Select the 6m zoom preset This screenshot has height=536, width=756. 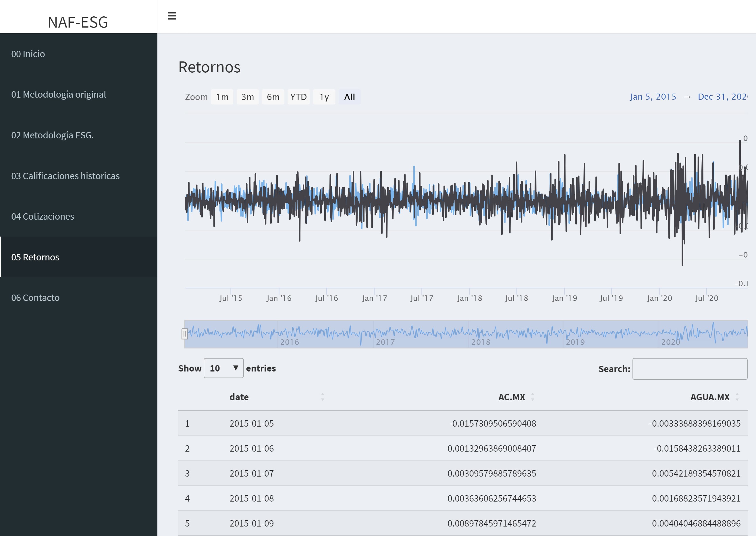click(x=273, y=97)
